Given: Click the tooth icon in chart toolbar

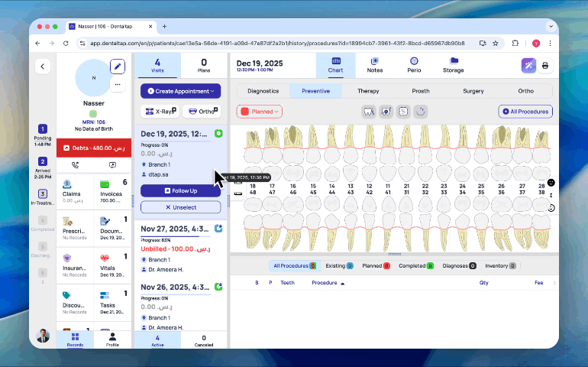Looking at the screenshot, I should (x=368, y=112).
